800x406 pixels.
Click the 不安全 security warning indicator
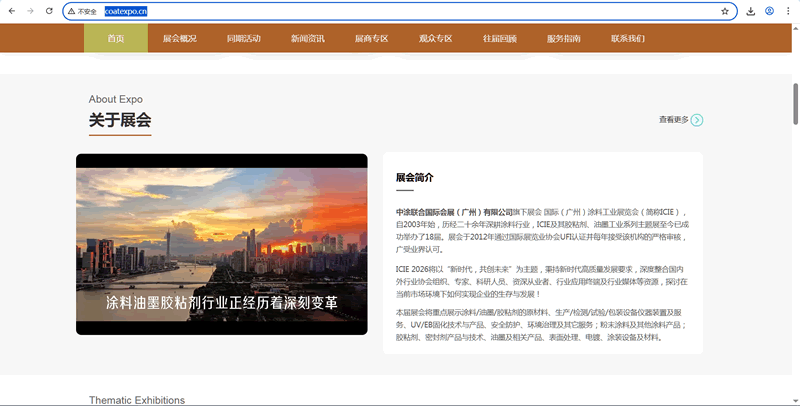(82, 11)
